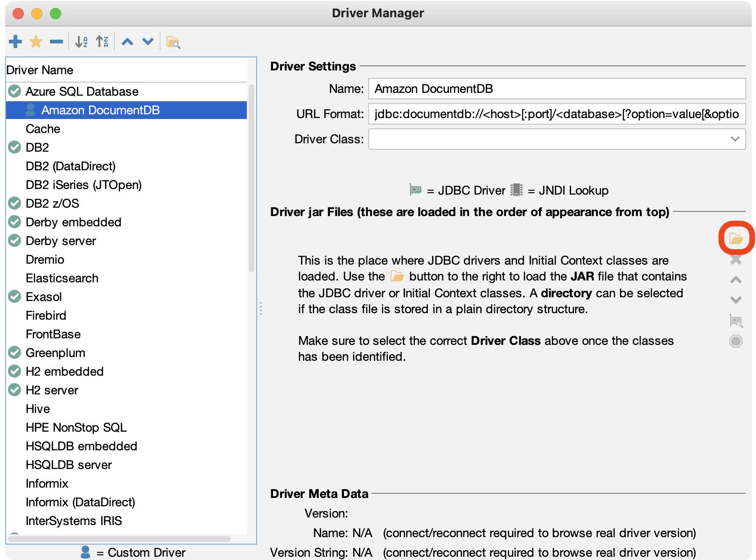
Task: Open folder icon to load JAR files
Action: click(x=736, y=239)
